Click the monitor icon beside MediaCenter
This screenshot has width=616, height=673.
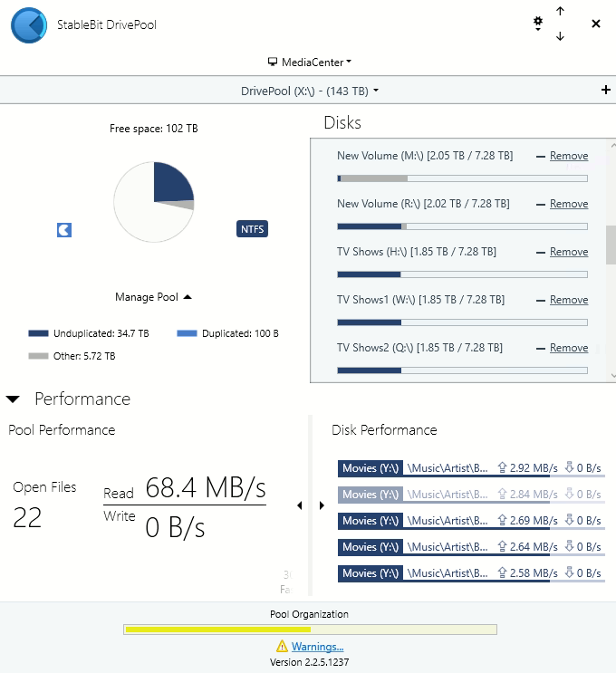(x=273, y=62)
